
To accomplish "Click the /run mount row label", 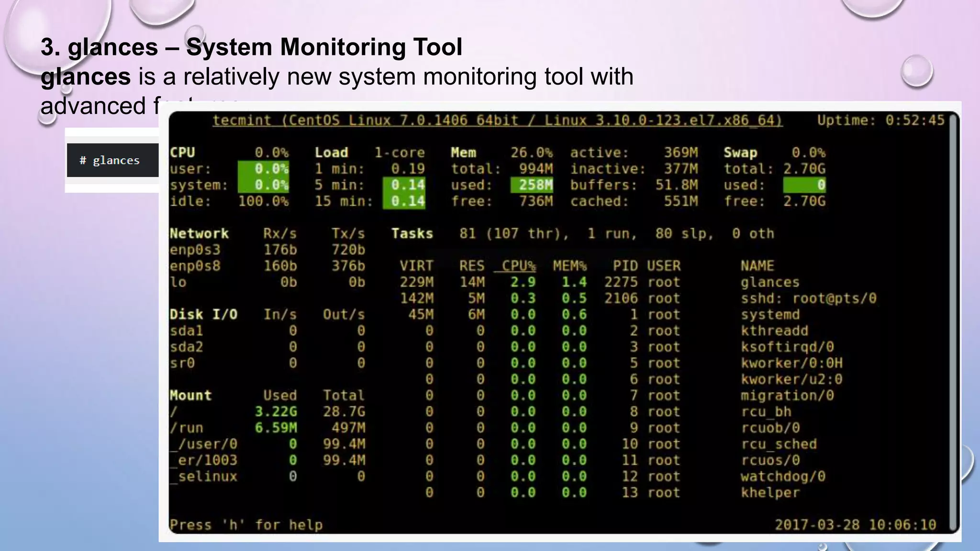I will tap(187, 428).
